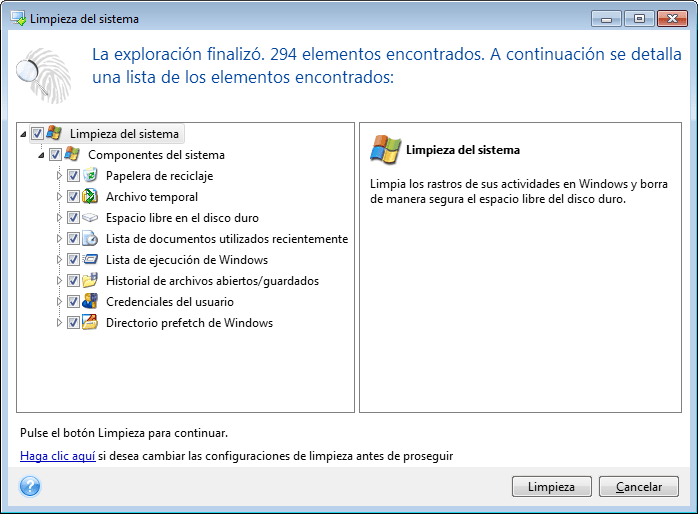Click the Recycle Bin icon (Papelera de reciclaje)
Image resolution: width=698 pixels, height=514 pixels.
point(90,176)
